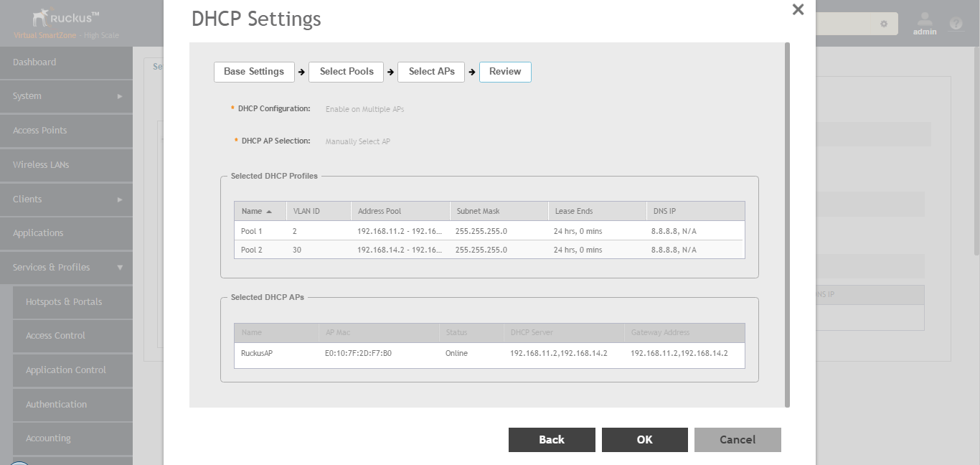Image resolution: width=980 pixels, height=465 pixels.
Task: Confirm DHCP settings with OK
Action: coord(644,440)
